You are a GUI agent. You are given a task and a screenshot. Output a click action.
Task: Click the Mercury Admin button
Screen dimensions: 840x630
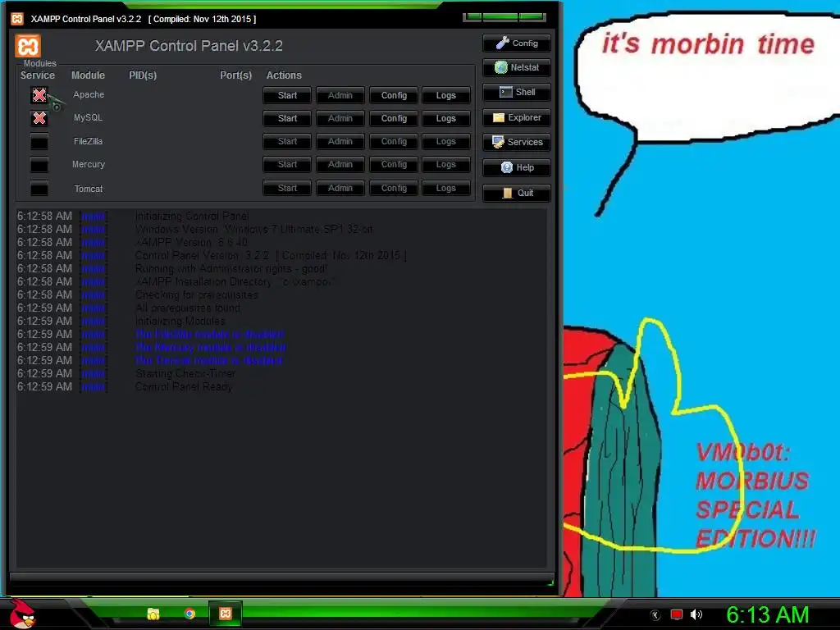pos(340,164)
